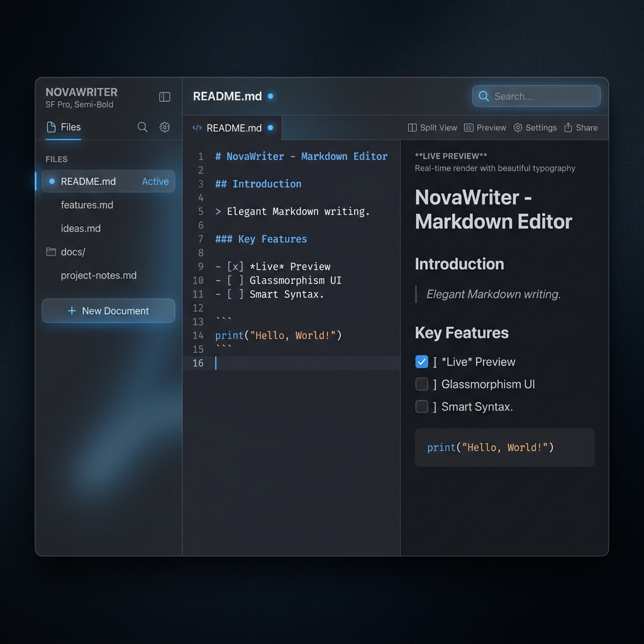Click the preview 'Introduction' heading

pos(459,264)
